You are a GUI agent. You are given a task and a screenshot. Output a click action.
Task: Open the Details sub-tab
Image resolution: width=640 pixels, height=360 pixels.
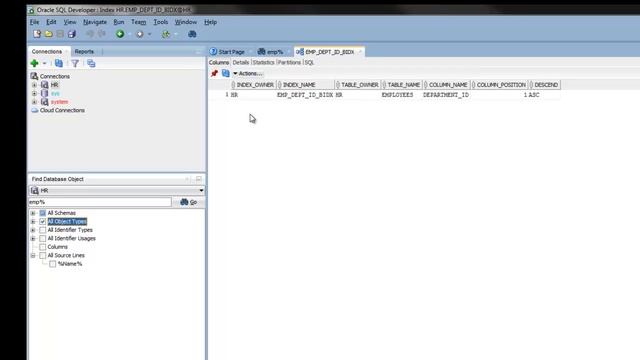pos(240,62)
